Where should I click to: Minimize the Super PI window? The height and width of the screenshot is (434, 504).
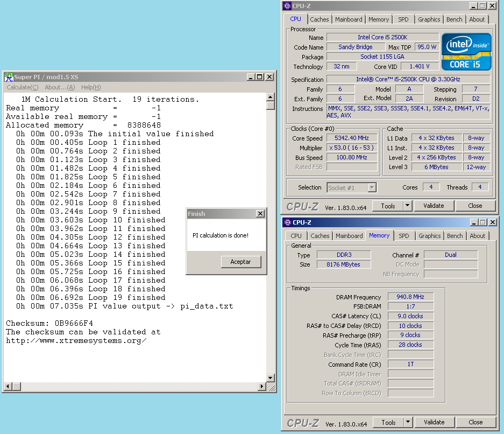click(251, 77)
